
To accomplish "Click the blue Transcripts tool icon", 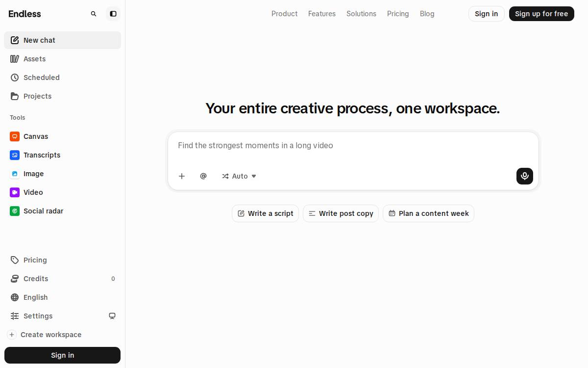I will (15, 155).
